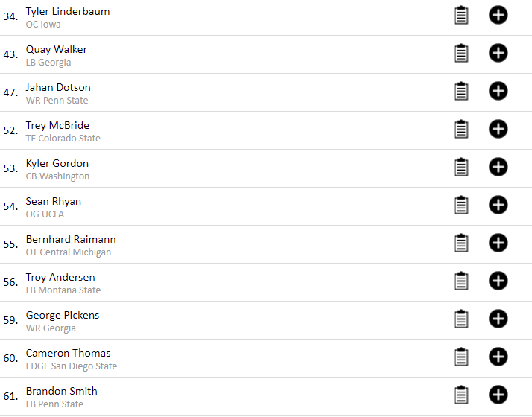This screenshot has width=532, height=417.
Task: Click the Bernhard Raimann player name
Action: pyautogui.click(x=71, y=239)
